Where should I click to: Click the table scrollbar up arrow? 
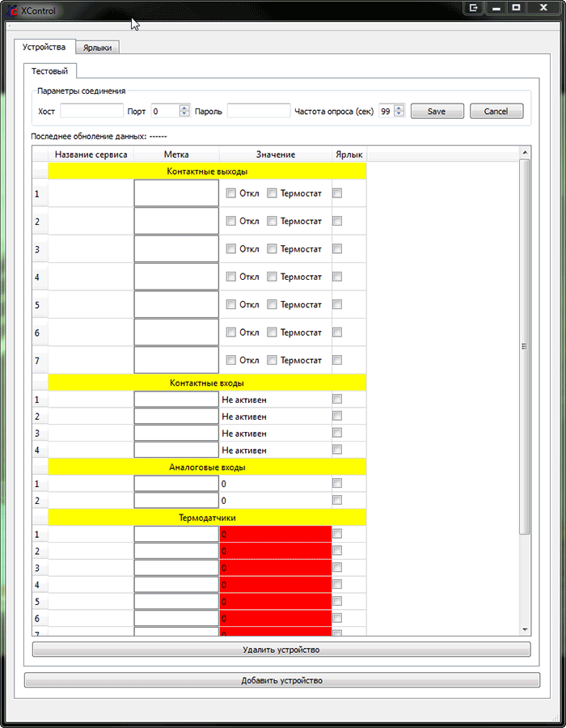pos(526,152)
